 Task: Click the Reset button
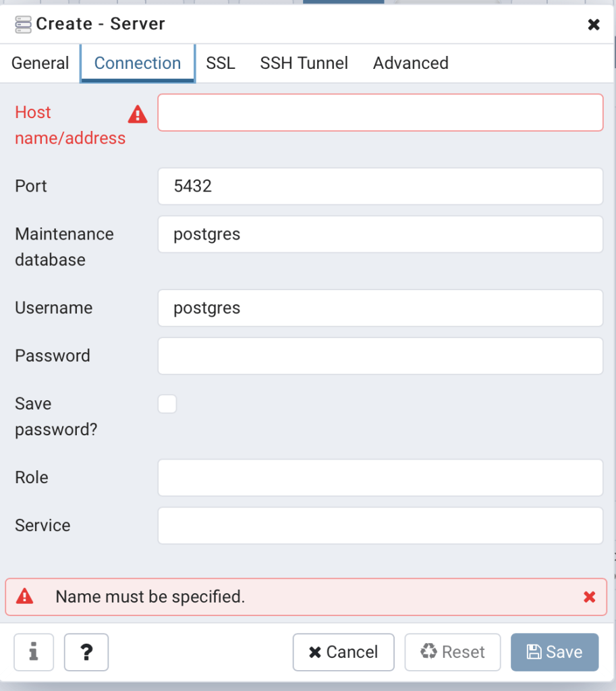[x=452, y=652]
